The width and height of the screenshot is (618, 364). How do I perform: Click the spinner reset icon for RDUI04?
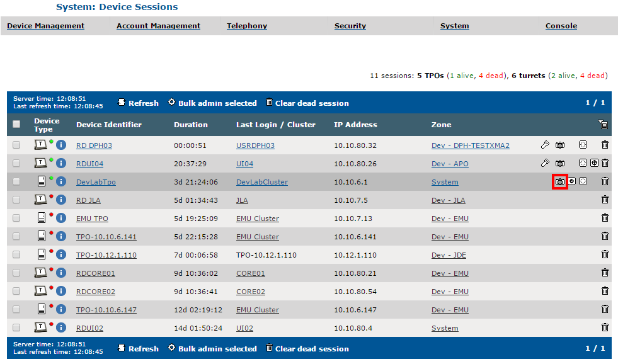[x=583, y=163]
